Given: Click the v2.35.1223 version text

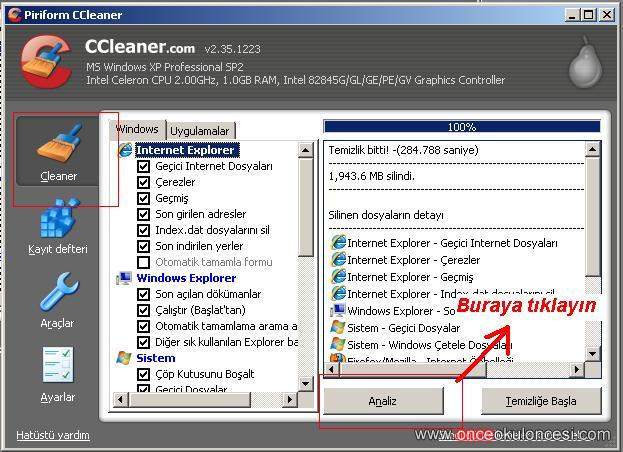Looking at the screenshot, I should [x=232, y=49].
